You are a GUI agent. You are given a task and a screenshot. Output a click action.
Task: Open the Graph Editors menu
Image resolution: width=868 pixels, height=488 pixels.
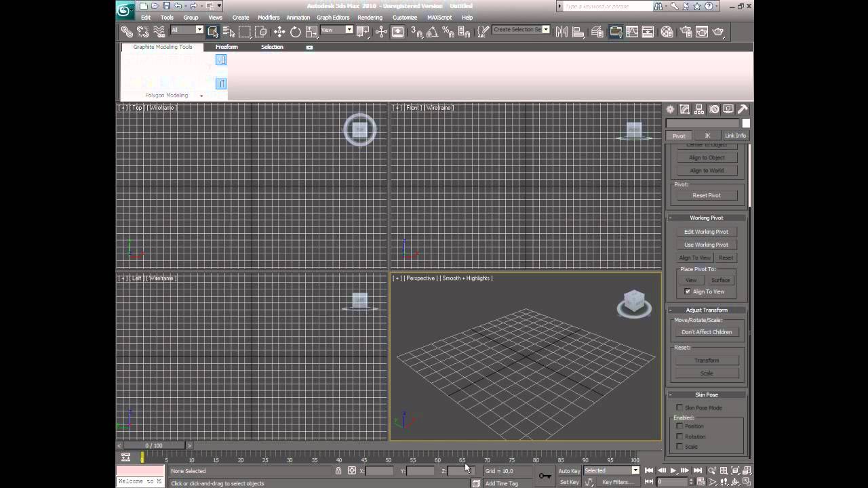pos(333,18)
